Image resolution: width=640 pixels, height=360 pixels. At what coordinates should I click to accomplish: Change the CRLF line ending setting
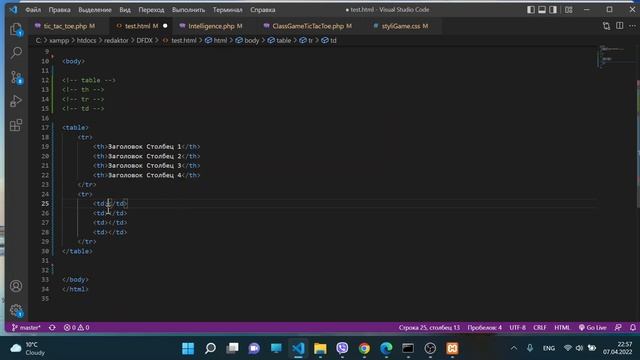click(x=540, y=328)
